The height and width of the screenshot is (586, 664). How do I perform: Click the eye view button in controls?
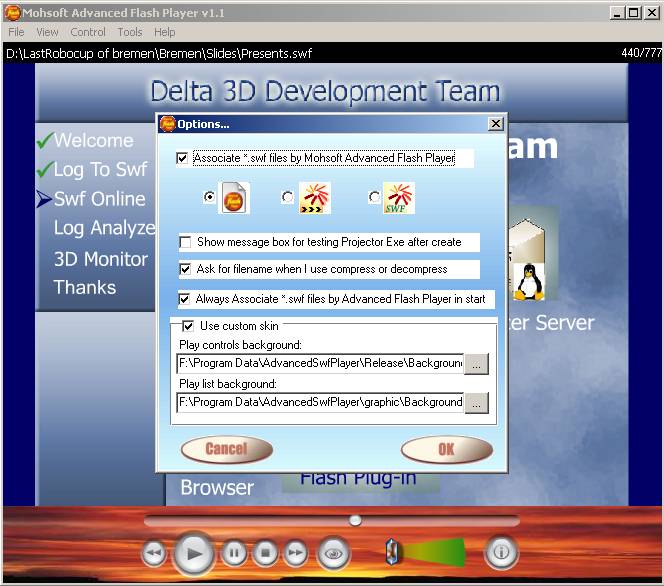(334, 553)
